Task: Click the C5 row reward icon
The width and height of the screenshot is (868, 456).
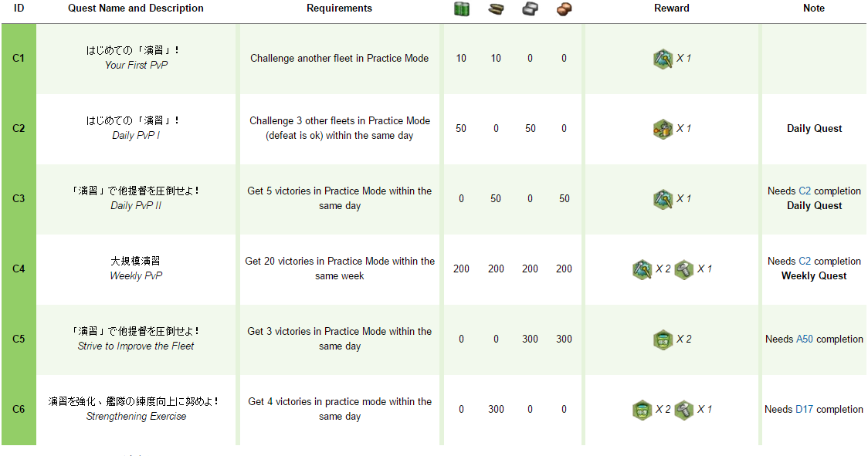Action: pos(663,339)
